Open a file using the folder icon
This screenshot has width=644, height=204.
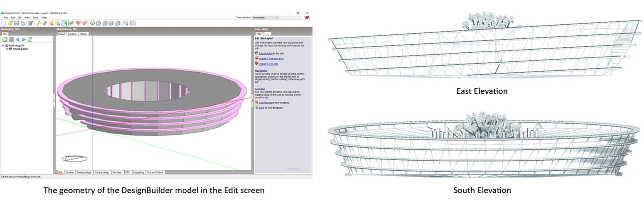pos(10,23)
